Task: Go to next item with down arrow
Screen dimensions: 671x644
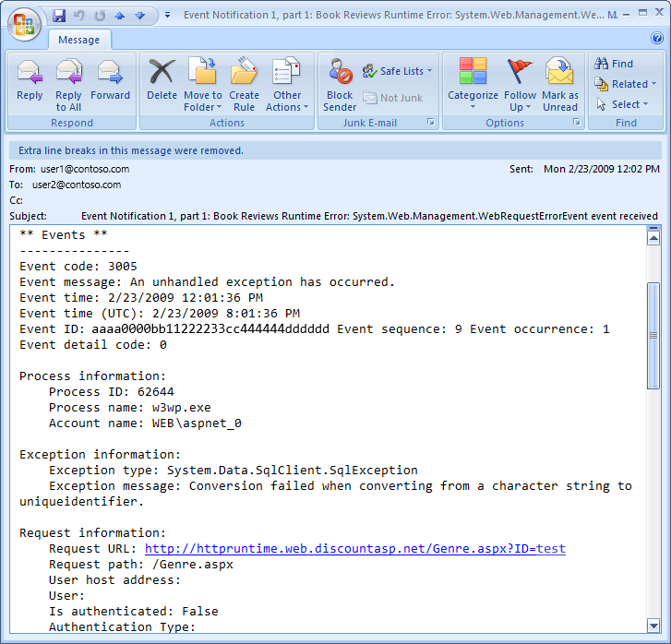Action: pos(140,16)
